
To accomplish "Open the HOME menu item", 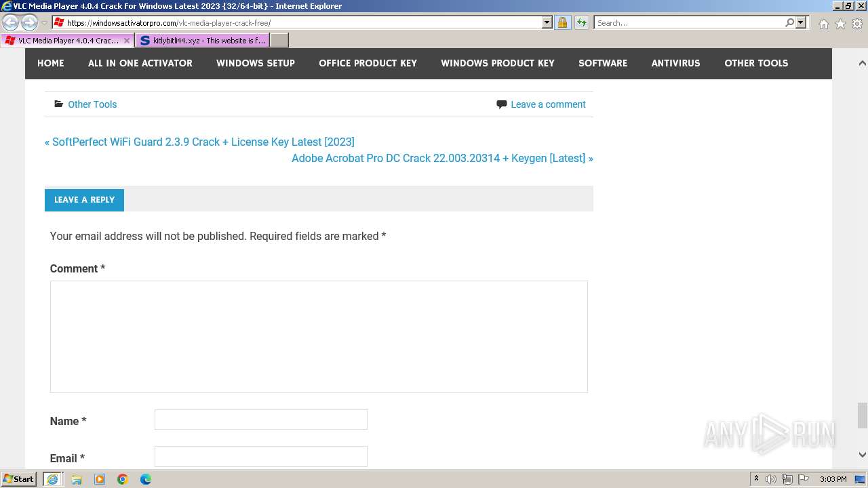I will tap(51, 63).
